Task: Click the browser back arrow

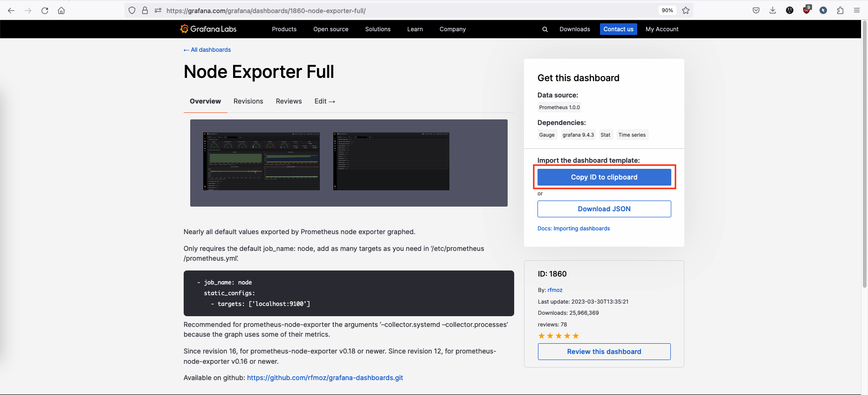Action: click(11, 10)
